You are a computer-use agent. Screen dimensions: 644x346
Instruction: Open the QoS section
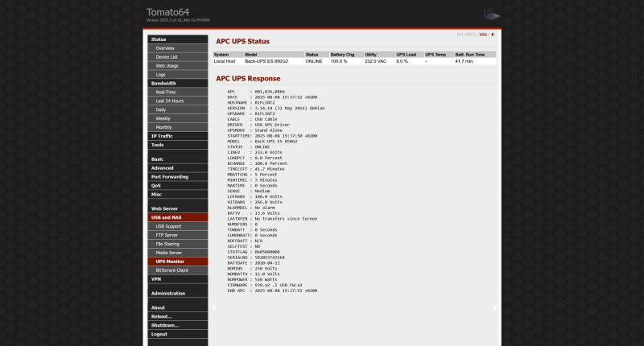177,186
